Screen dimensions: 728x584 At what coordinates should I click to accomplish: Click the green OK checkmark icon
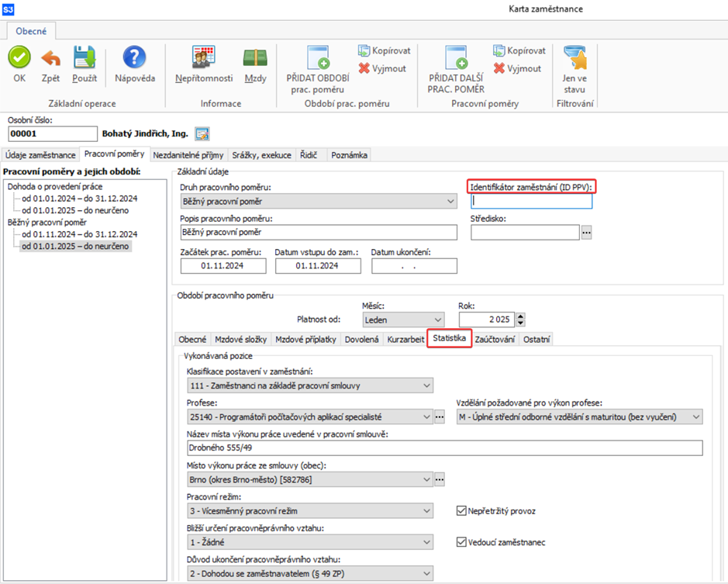(19, 58)
